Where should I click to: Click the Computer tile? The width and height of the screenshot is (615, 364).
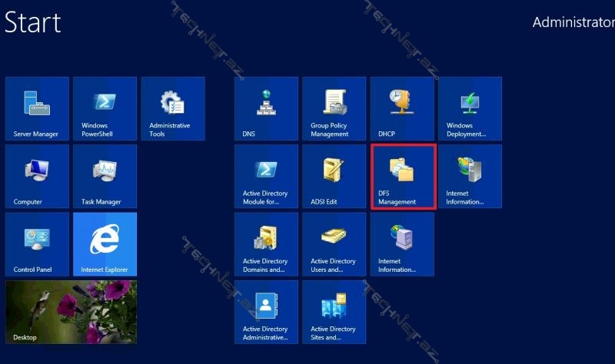pyautogui.click(x=37, y=176)
